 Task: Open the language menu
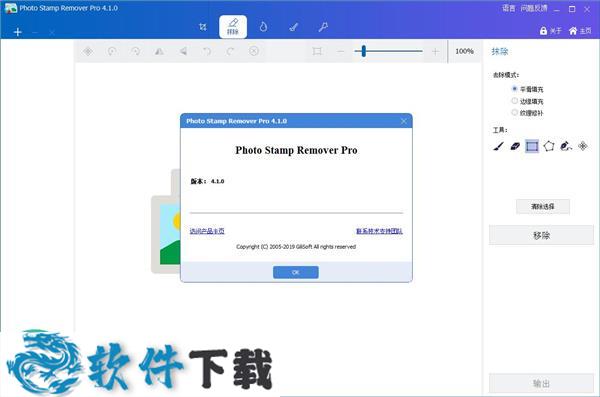509,8
